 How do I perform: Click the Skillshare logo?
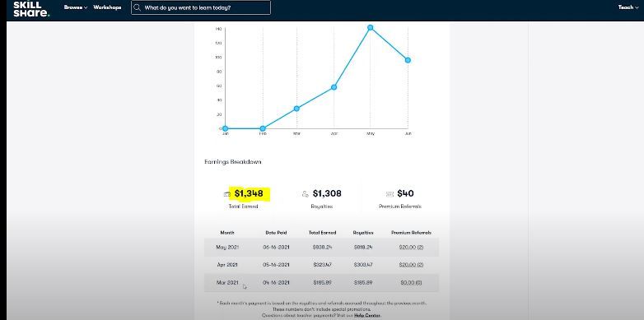pyautogui.click(x=31, y=8)
